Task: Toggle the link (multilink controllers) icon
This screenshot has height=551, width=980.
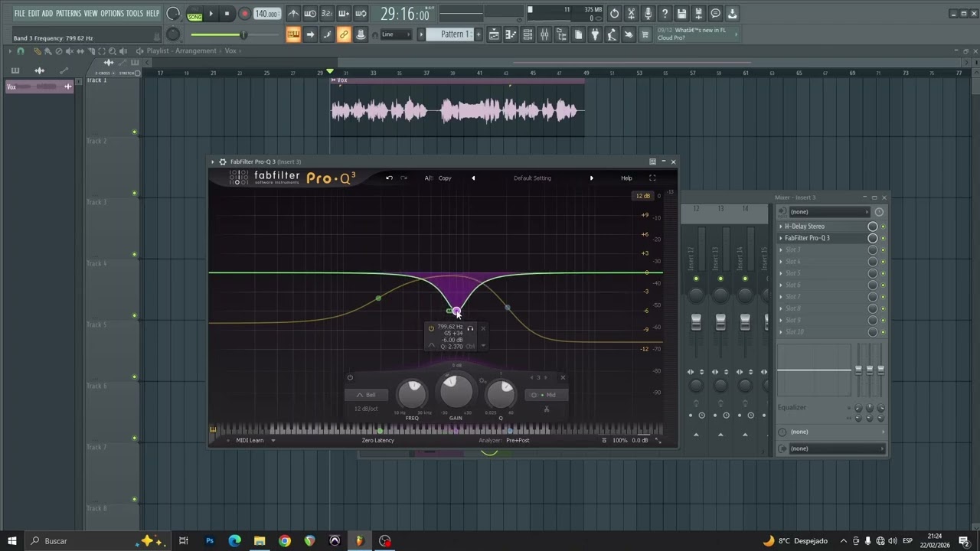Action: point(344,34)
